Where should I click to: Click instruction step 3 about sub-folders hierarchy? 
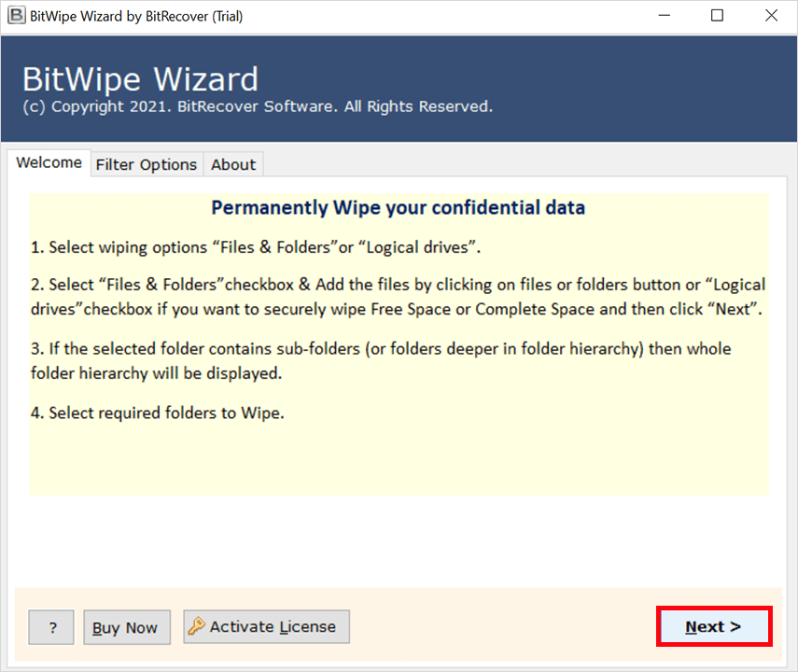[381, 360]
